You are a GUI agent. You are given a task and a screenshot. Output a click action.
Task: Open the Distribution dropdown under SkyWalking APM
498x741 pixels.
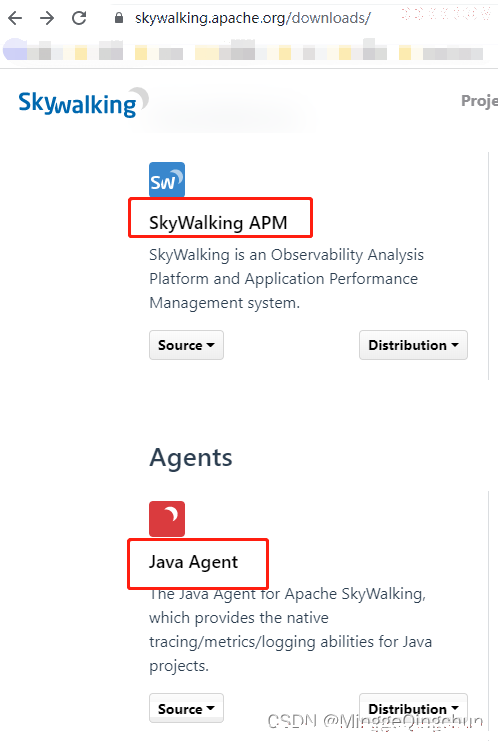coord(413,345)
